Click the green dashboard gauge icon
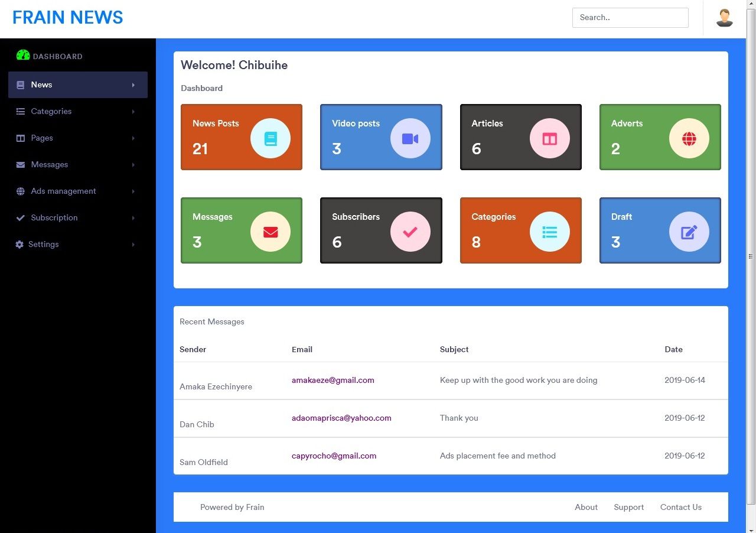The height and width of the screenshot is (533, 756). [23, 55]
